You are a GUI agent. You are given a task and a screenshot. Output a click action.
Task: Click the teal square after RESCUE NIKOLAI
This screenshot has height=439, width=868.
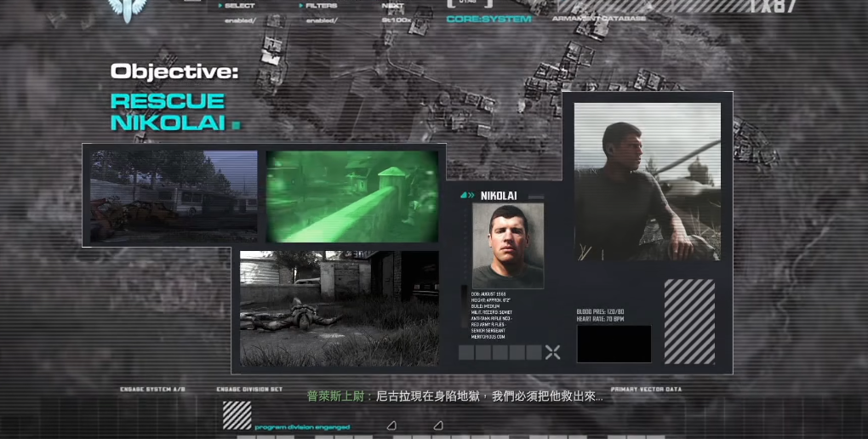236,125
